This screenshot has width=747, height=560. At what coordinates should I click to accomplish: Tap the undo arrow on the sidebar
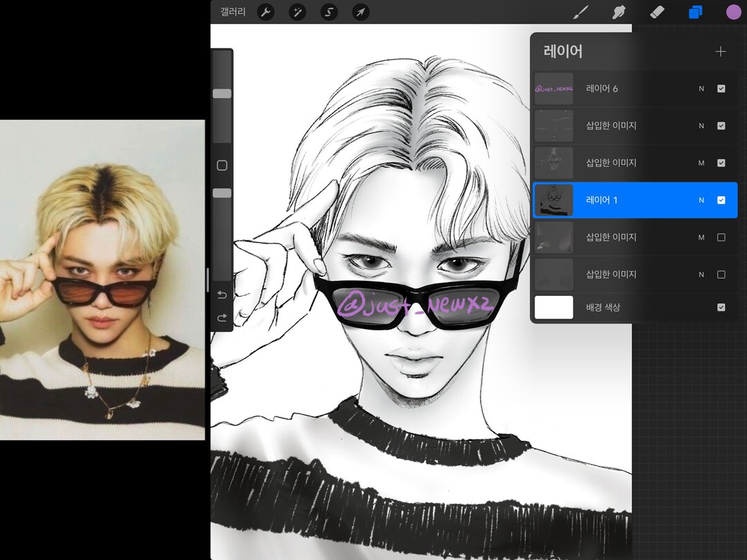[x=221, y=294]
